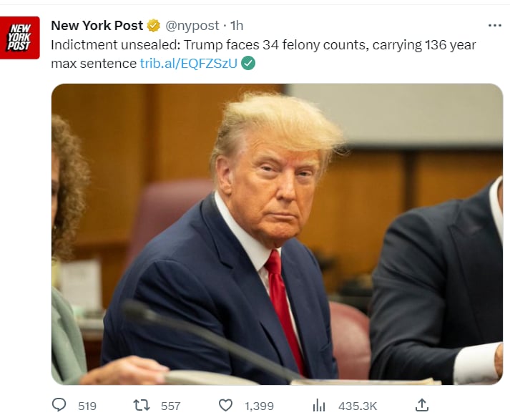Like the tweet with the heart icon

(225, 406)
